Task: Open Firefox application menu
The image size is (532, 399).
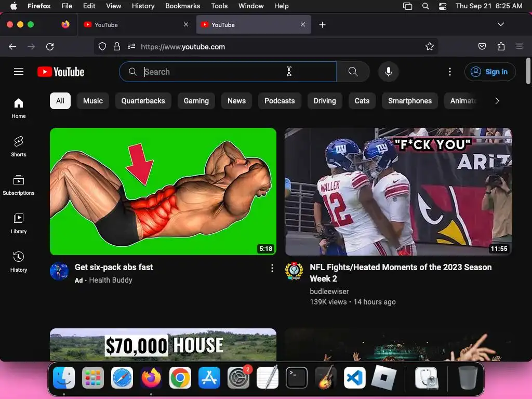Action: pos(520,46)
